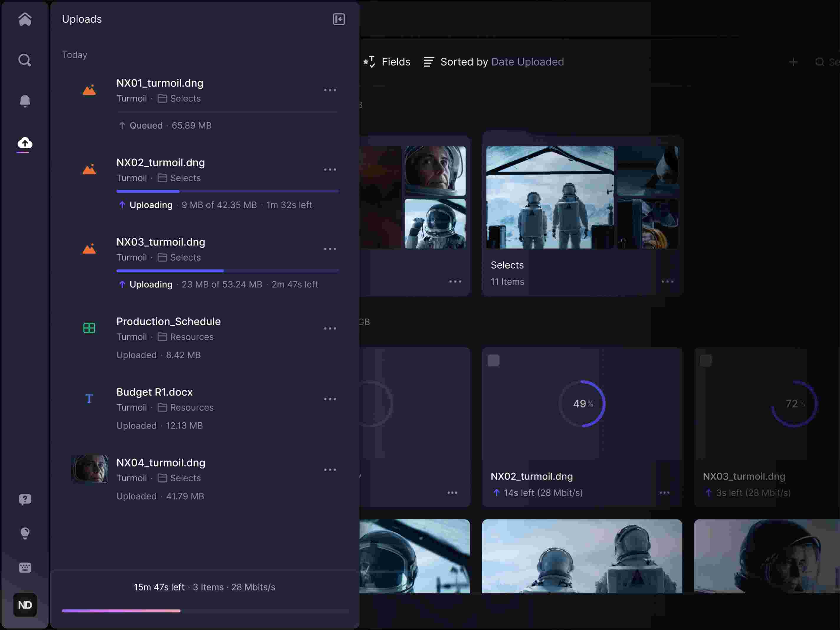Change sort via Date Uploaded
The image size is (840, 630).
point(527,62)
